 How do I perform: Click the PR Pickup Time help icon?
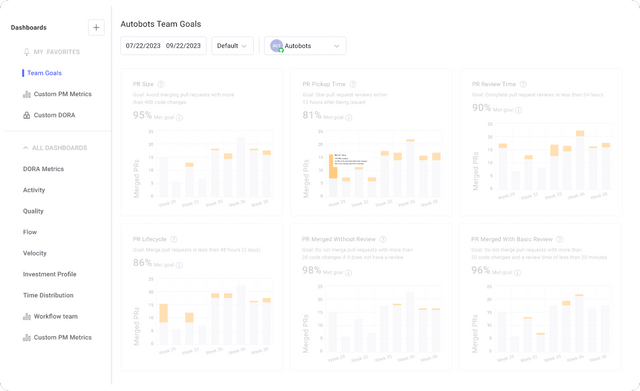pyautogui.click(x=353, y=84)
